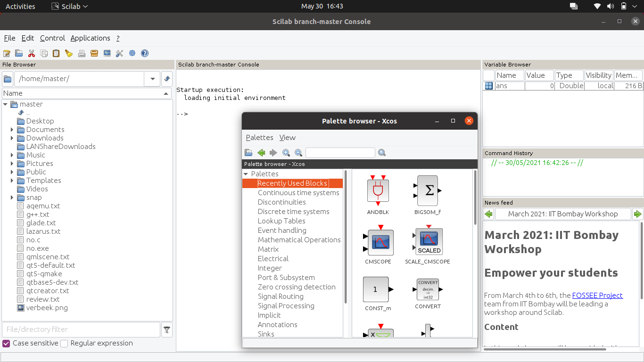
Task: Click the volume icon in system tray
Action: pyautogui.click(x=611, y=7)
